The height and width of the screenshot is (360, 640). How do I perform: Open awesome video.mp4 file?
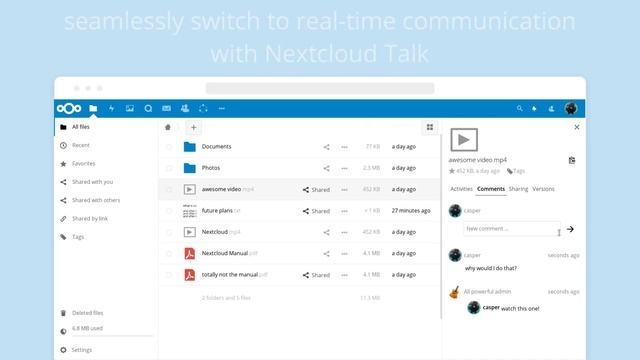point(227,189)
